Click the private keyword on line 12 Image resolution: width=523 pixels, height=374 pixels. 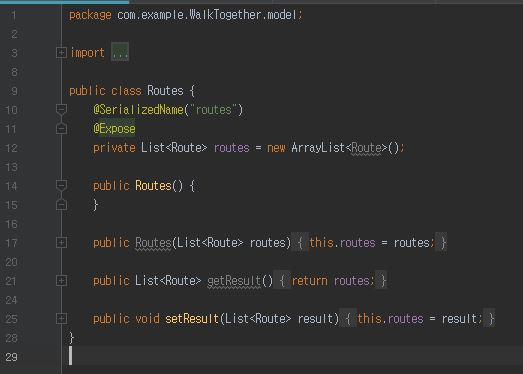(x=114, y=148)
